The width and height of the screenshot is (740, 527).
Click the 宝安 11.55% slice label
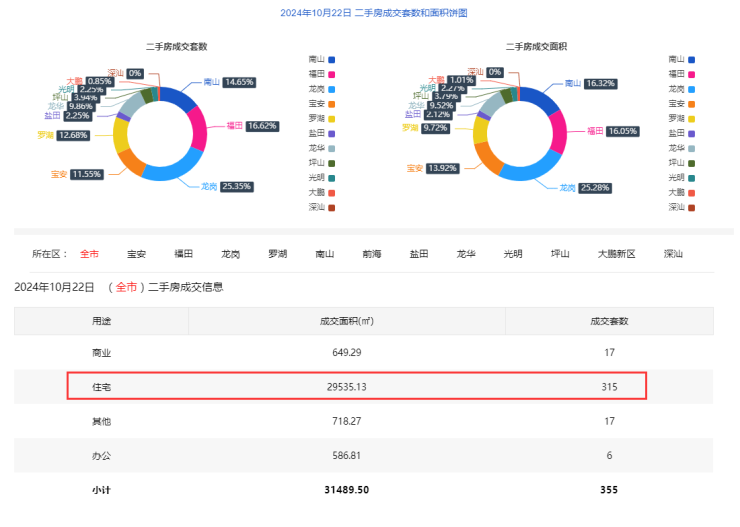click(x=77, y=175)
